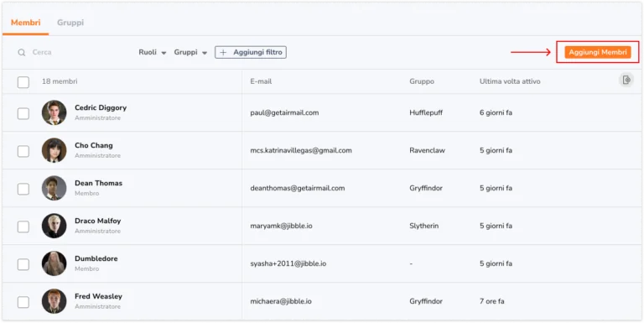Check the Dumbledore row checkbox
Screen dimensions: 644x323
23,264
